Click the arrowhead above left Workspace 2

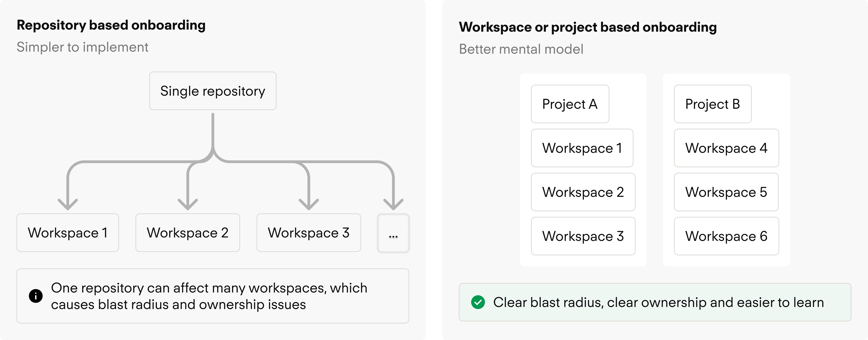click(188, 204)
